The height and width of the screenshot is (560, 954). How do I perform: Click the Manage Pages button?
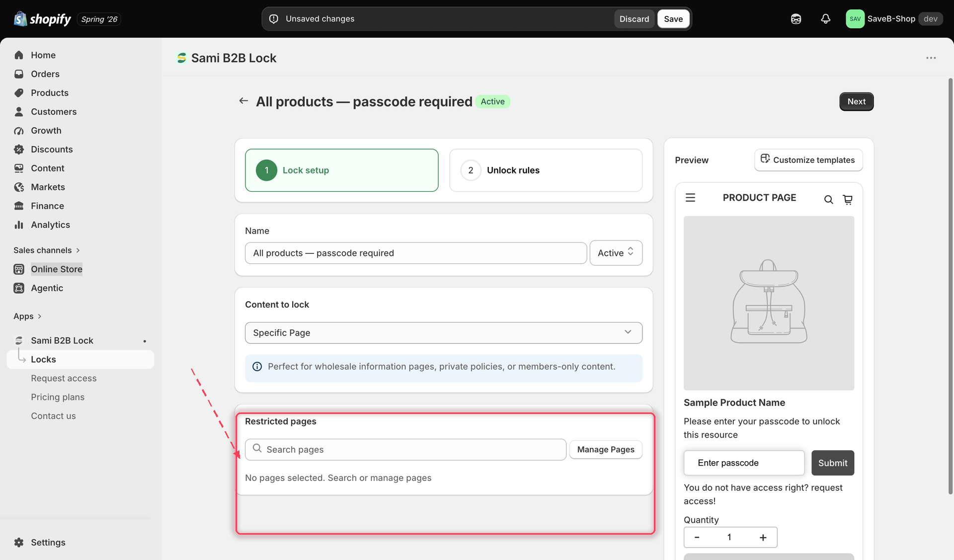[606, 450]
